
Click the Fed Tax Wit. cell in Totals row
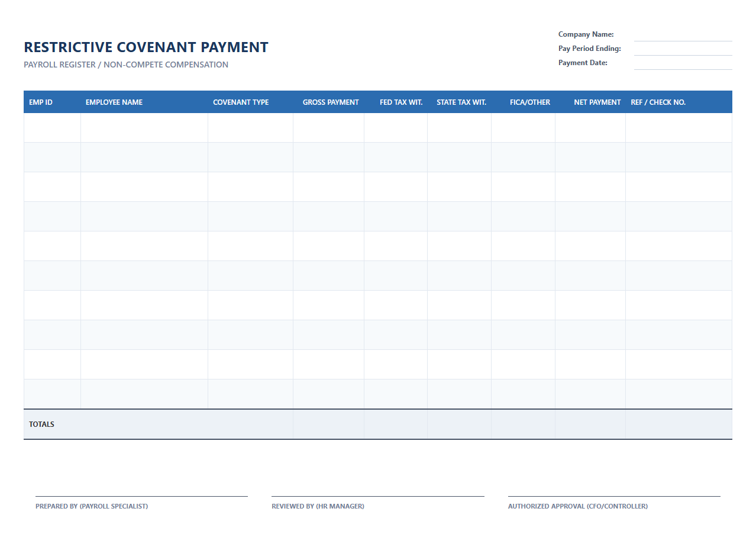[396, 424]
